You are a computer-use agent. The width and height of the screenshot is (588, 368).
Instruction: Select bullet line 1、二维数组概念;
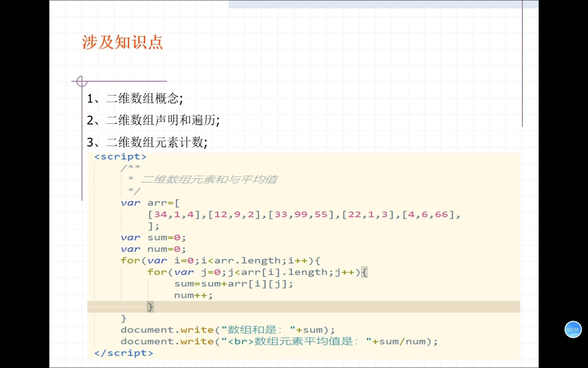pyautogui.click(x=135, y=98)
